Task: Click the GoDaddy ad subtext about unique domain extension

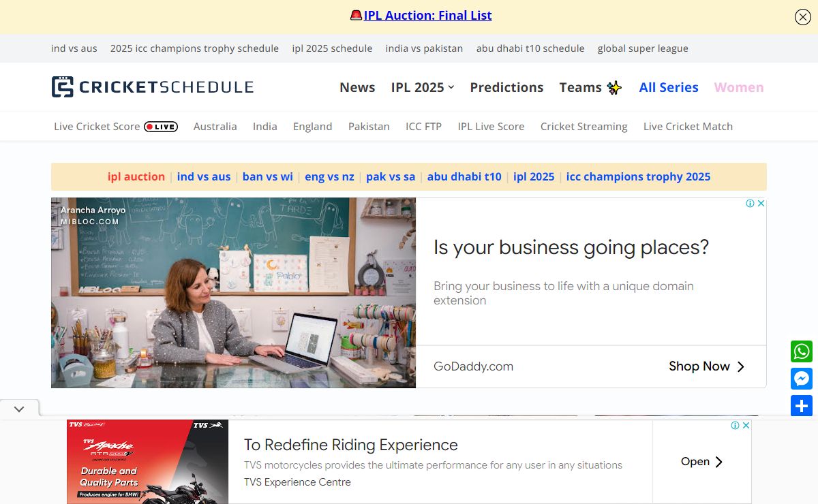Action: pyautogui.click(x=564, y=293)
